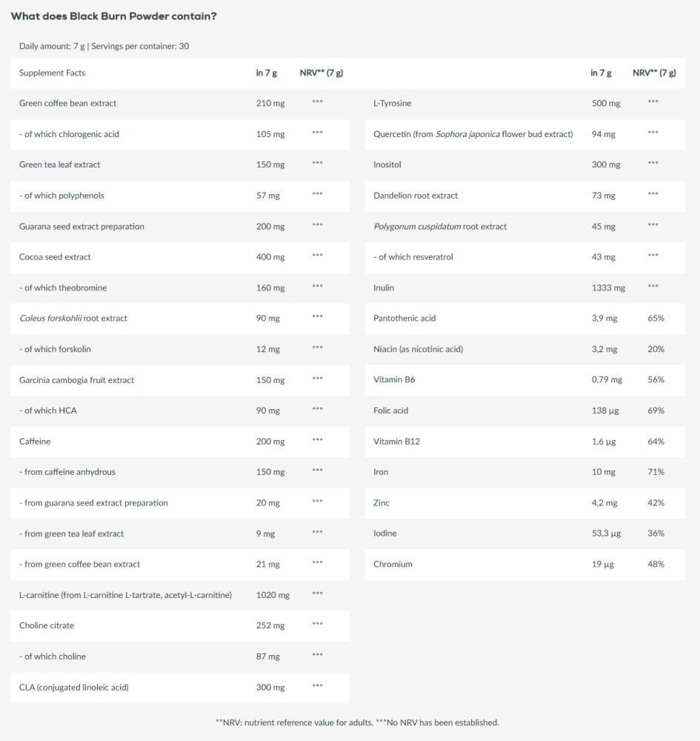Screen dimensions: 700x741
Task: Click the CLA (conjugated linoleic acid) label
Action: (73, 687)
